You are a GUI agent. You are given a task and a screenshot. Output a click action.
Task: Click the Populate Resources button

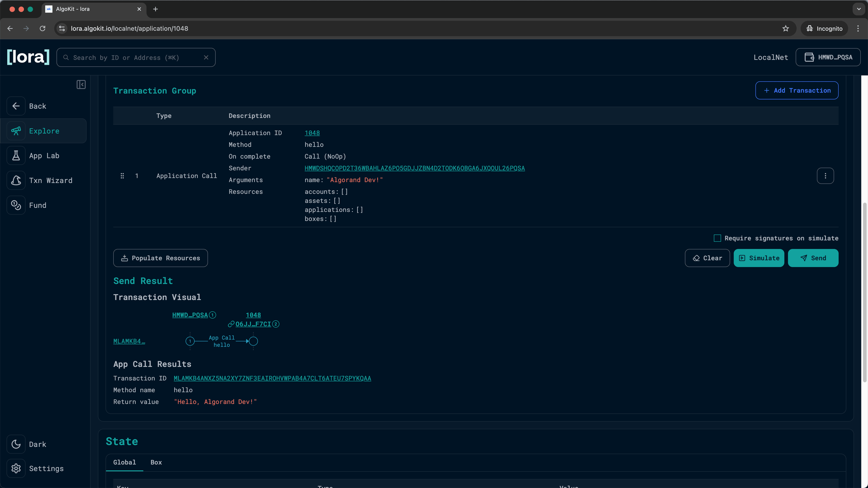(x=160, y=258)
